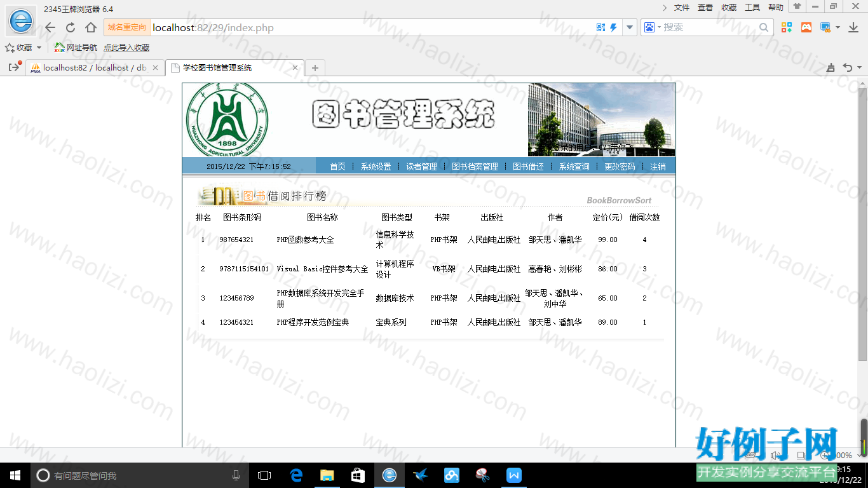Open 读者管理 in the navigation bar
The width and height of the screenshot is (868, 488).
tap(421, 166)
